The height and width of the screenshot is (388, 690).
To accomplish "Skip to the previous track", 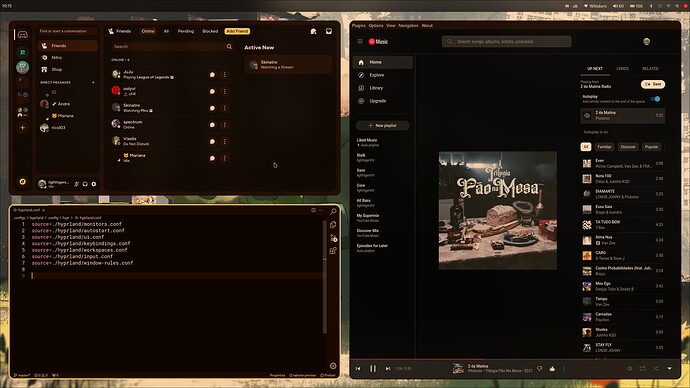I will 358,369.
